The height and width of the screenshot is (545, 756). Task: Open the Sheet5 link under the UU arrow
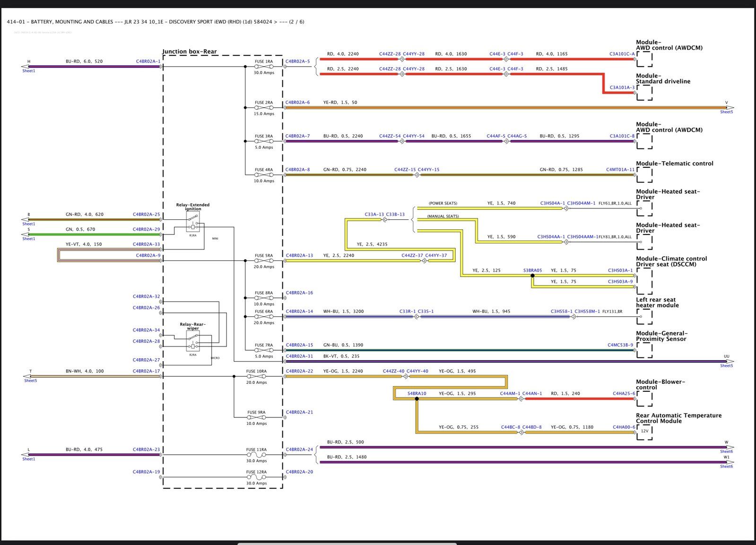[727, 366]
